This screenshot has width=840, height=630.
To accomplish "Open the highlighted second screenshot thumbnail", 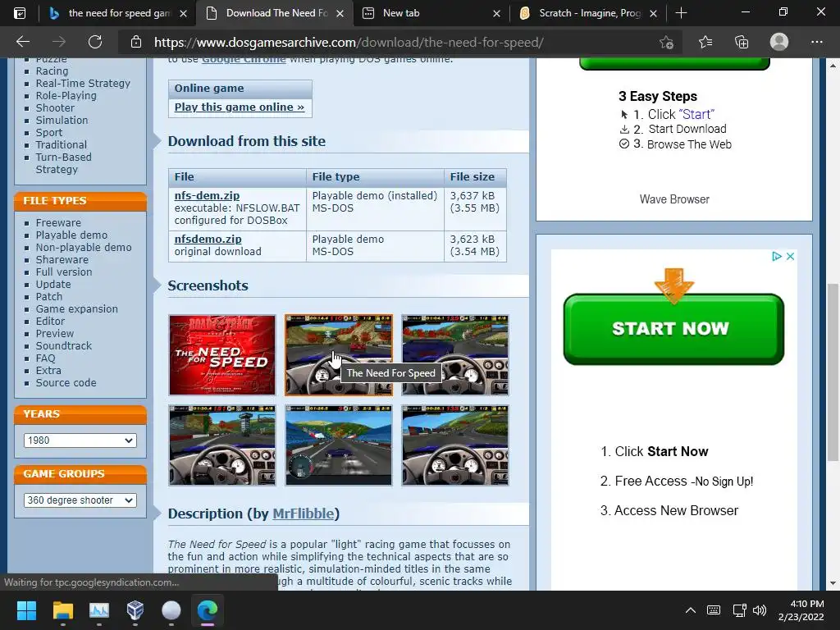I will 339,354.
